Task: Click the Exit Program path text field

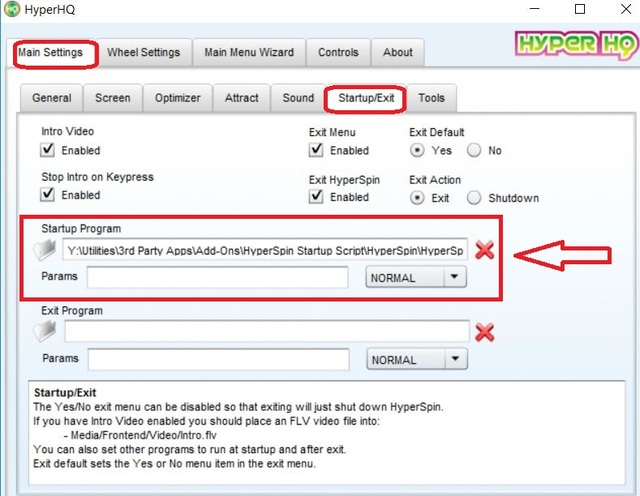Action: [x=266, y=331]
